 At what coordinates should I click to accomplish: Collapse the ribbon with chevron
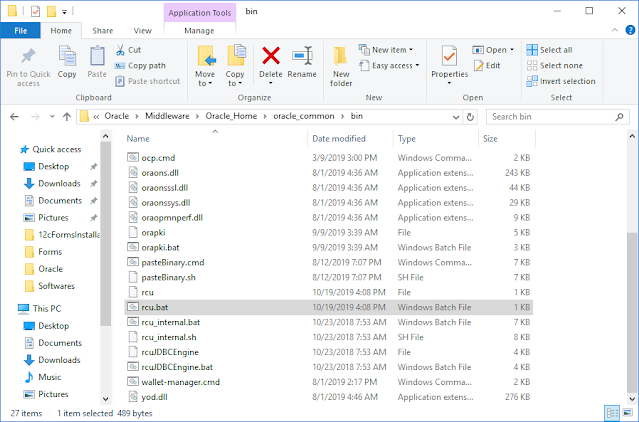pyautogui.click(x=615, y=30)
